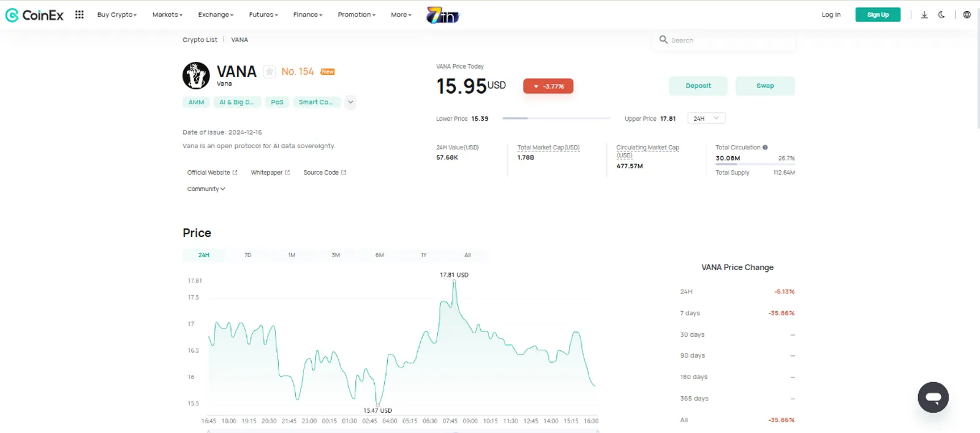Click the 7 days -35.86% value
The image size is (980, 433).
(781, 313)
